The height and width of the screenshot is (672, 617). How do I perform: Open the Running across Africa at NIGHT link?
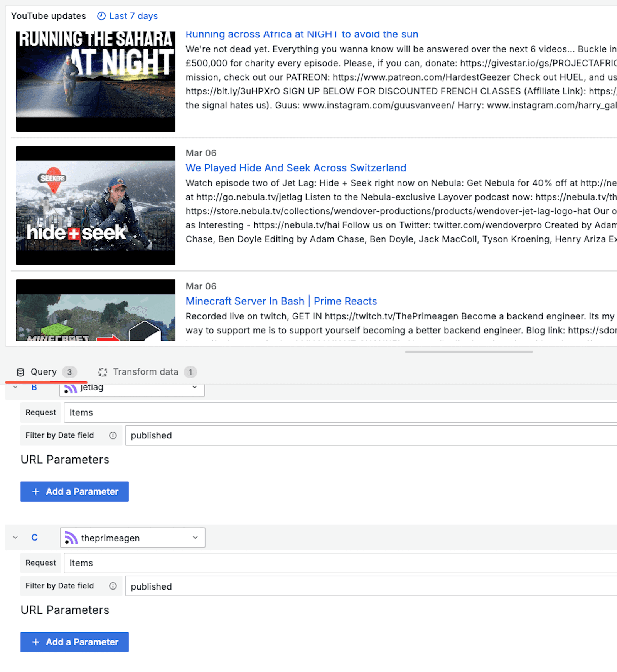(302, 34)
